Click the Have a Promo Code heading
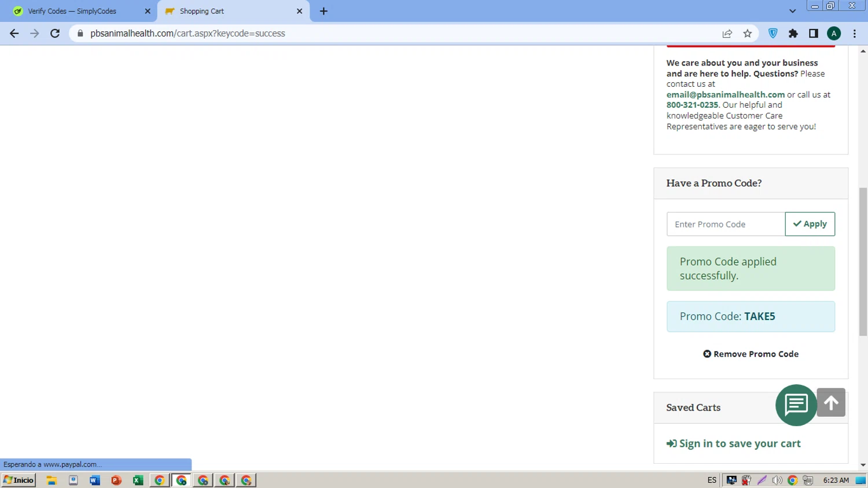The height and width of the screenshot is (488, 868). 713,183
